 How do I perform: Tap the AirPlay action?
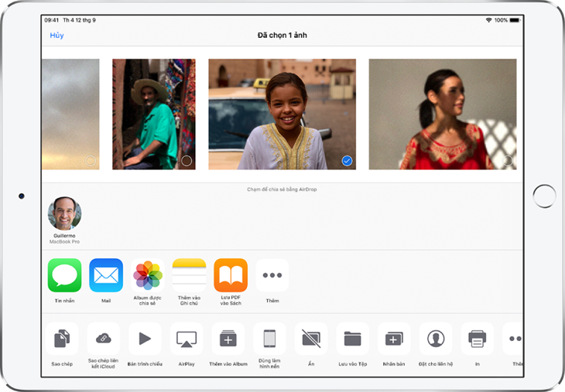pos(187,339)
